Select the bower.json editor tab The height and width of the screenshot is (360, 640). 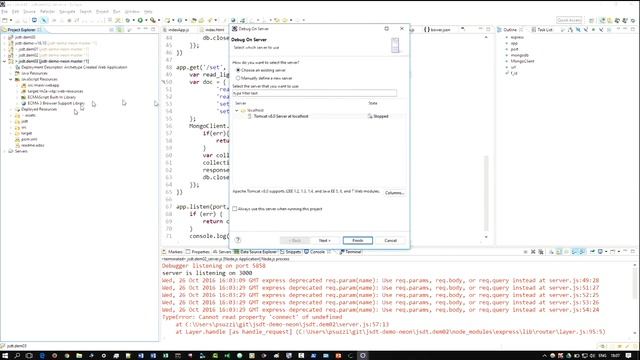pos(437,30)
